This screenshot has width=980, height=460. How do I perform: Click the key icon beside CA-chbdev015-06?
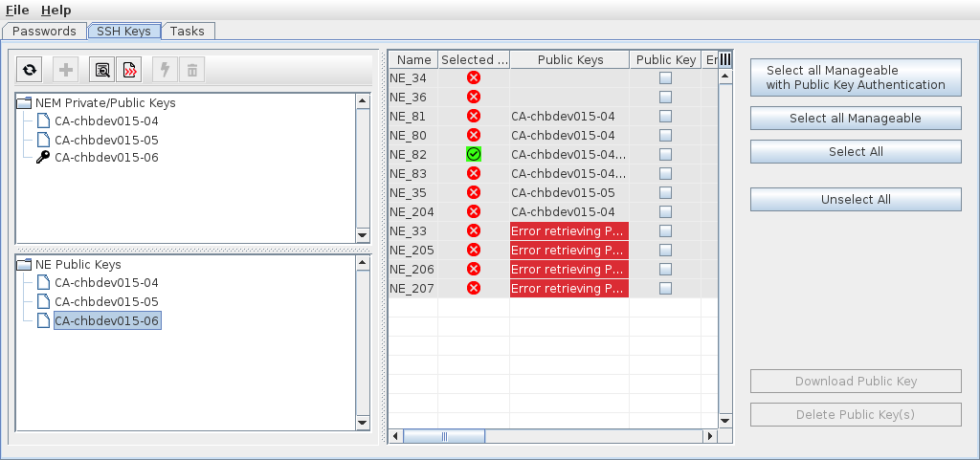coord(42,158)
